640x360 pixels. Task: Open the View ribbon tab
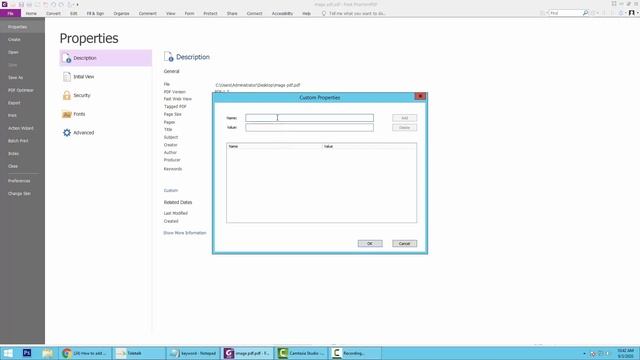171,13
